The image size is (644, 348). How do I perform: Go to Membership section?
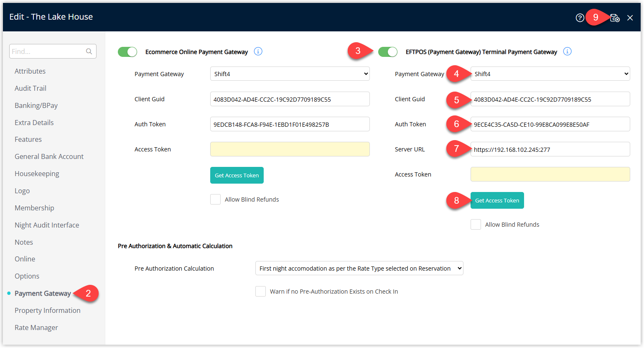(x=34, y=208)
